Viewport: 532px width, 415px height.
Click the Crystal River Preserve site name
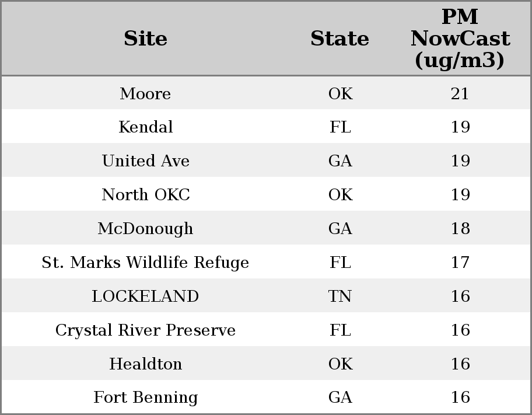(145, 330)
